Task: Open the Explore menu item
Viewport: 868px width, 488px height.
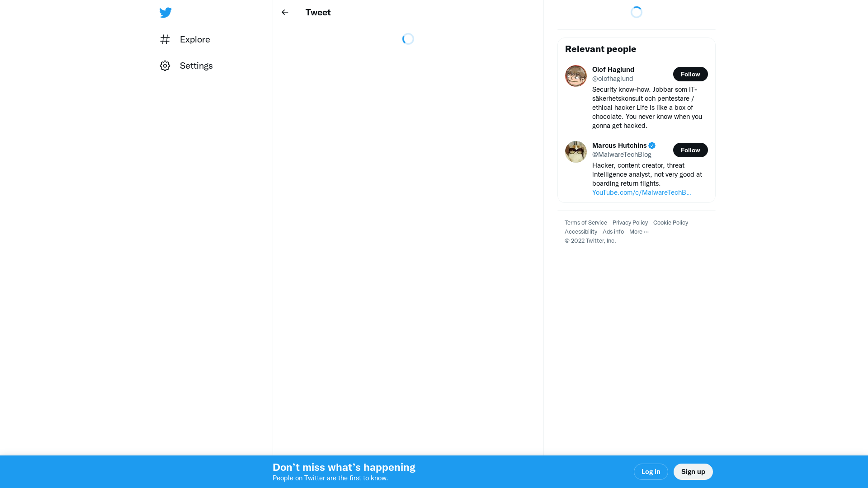Action: [194, 39]
